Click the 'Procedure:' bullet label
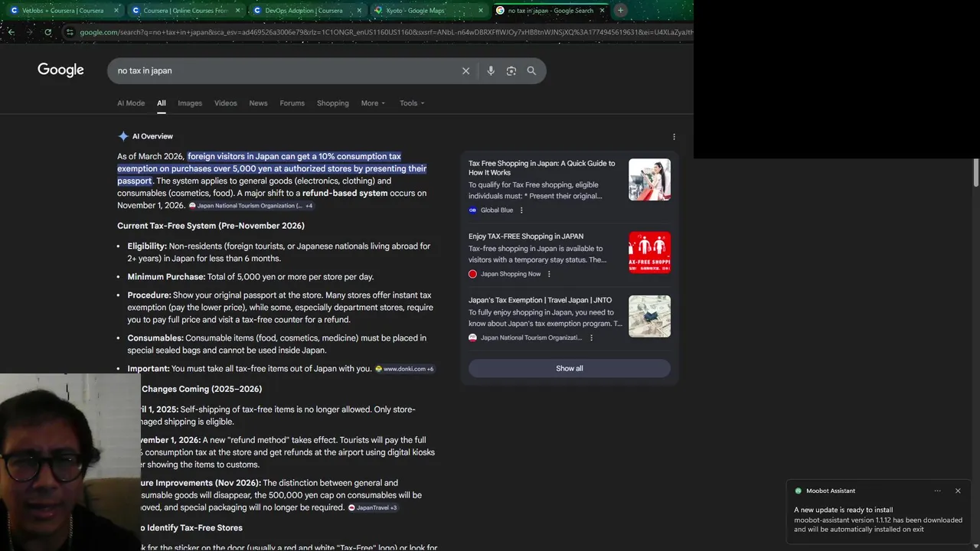Viewport: 980px width, 551px height. [149, 295]
